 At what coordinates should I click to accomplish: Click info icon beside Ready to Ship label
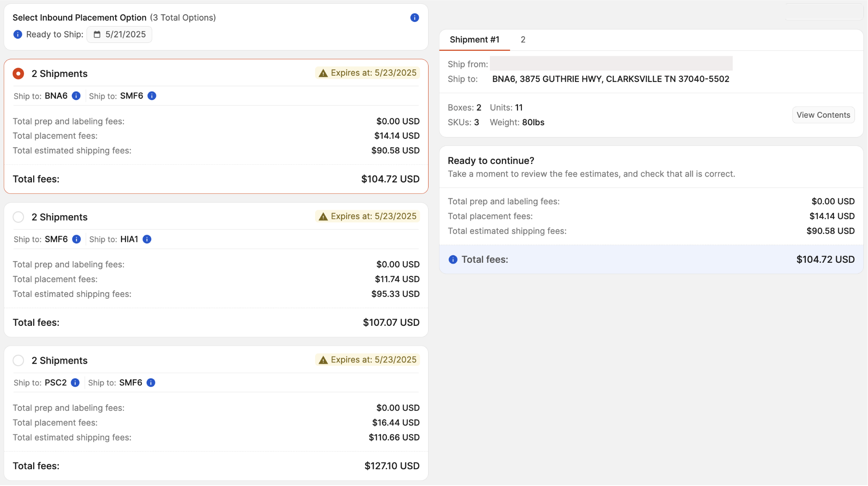(18, 34)
